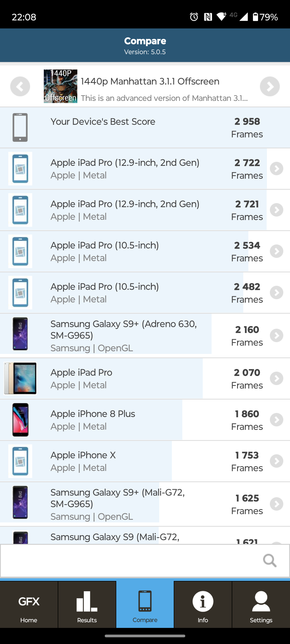
Task: Go to previous benchmark test arrow
Action: (20, 86)
